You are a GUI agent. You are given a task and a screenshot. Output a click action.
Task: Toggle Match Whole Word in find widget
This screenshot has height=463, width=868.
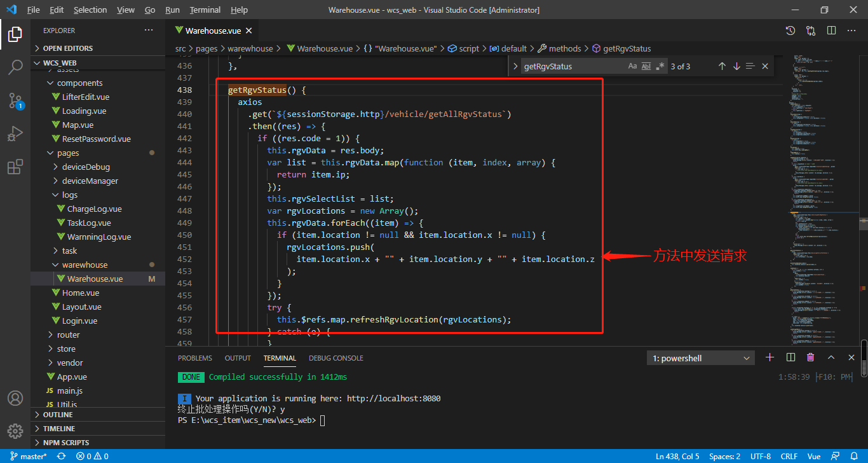point(646,66)
